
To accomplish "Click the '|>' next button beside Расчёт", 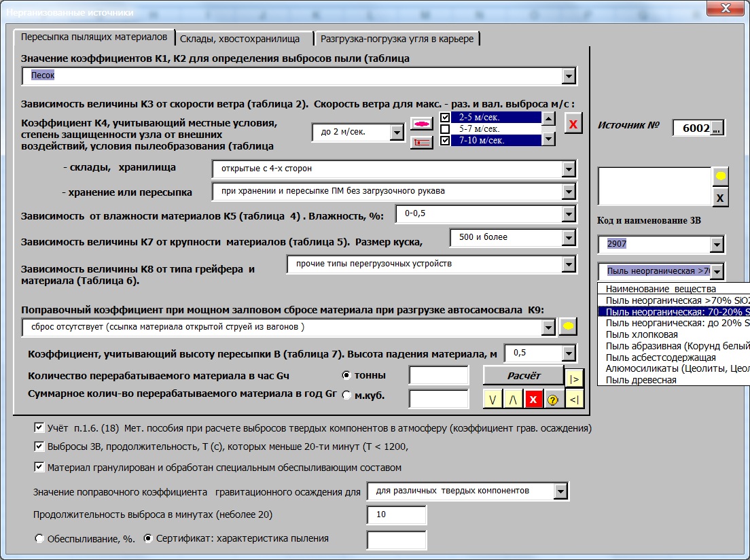I will click(x=574, y=378).
